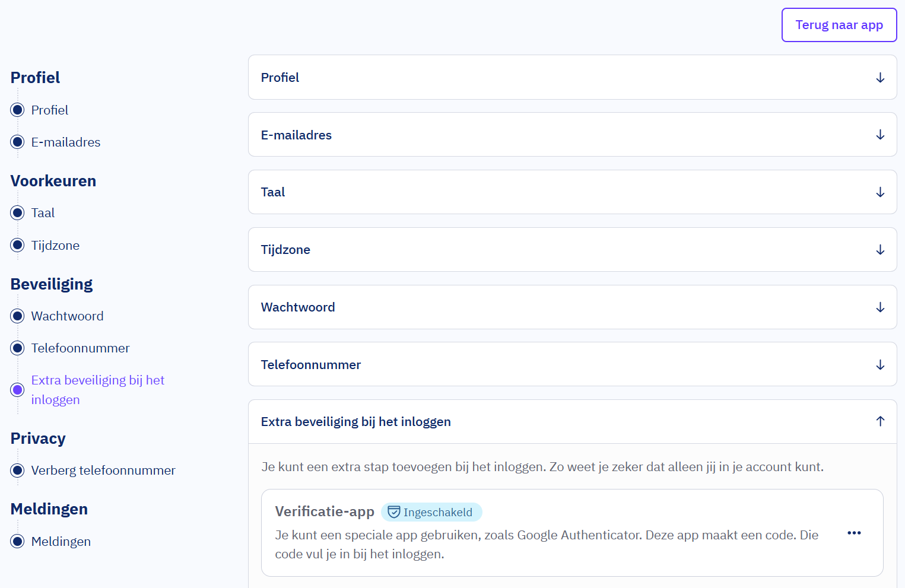Expand the Taal accordion panel
Screen dimensions: 905x588
click(880, 192)
